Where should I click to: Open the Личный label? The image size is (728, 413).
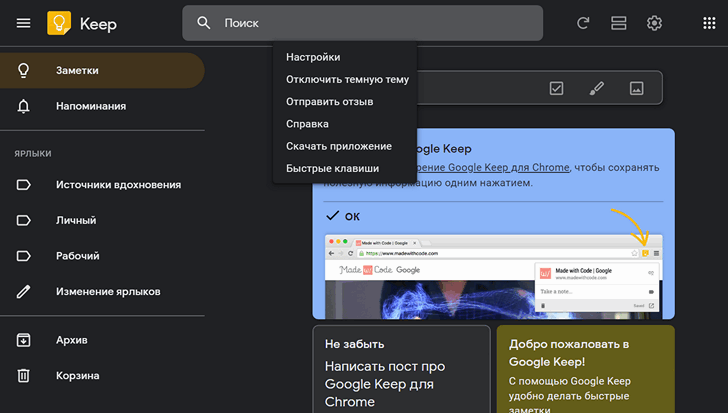pyautogui.click(x=102, y=220)
